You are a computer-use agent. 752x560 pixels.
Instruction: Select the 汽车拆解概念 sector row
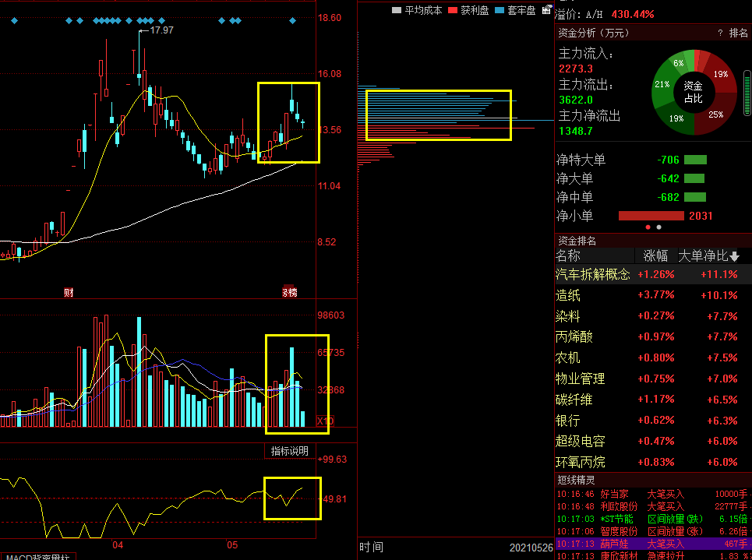coord(592,274)
